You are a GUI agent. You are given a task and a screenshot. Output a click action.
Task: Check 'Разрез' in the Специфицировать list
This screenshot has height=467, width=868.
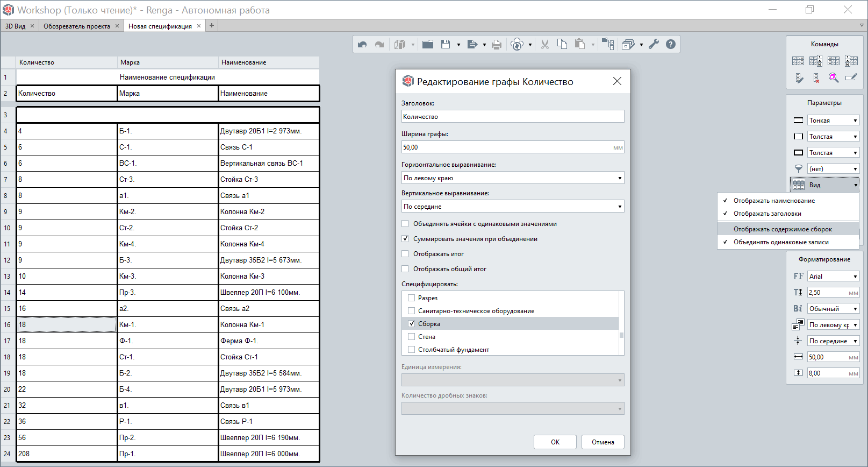tap(411, 298)
